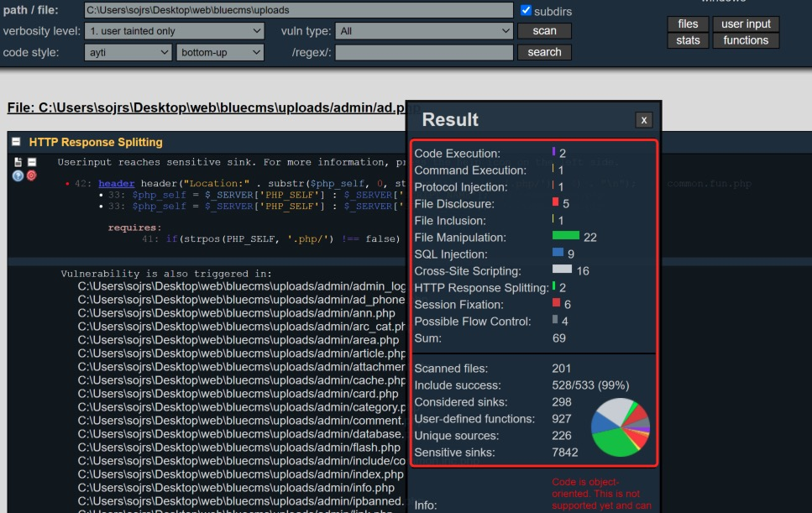Viewport: 812px width, 513px height.
Task: Click the admin/ann.php path in triggered list
Action: [x=236, y=313]
